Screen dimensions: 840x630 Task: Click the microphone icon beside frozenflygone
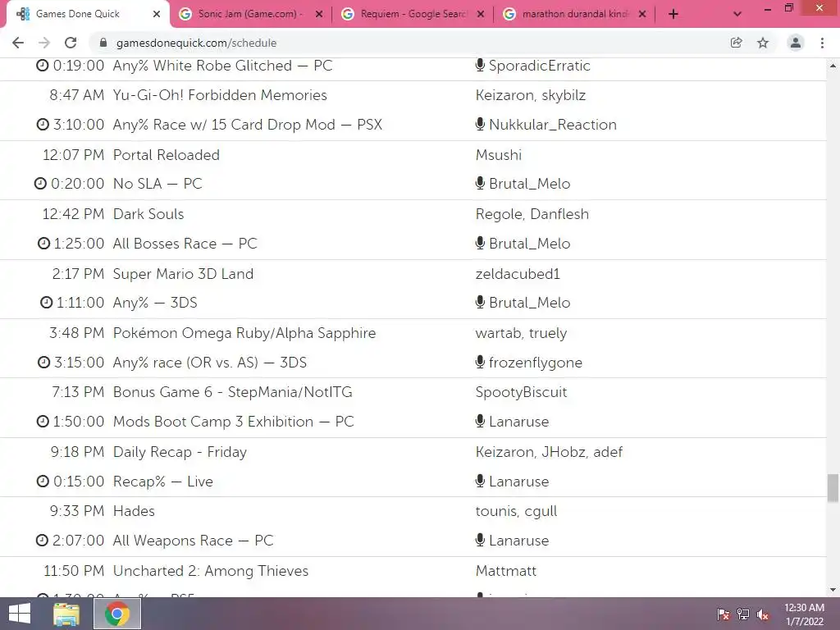(x=480, y=362)
